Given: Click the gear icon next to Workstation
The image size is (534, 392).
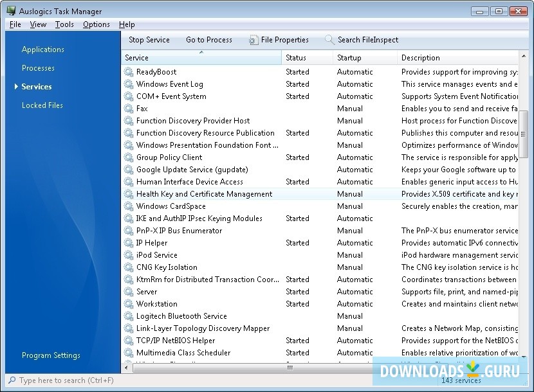Looking at the screenshot, I should (x=129, y=304).
